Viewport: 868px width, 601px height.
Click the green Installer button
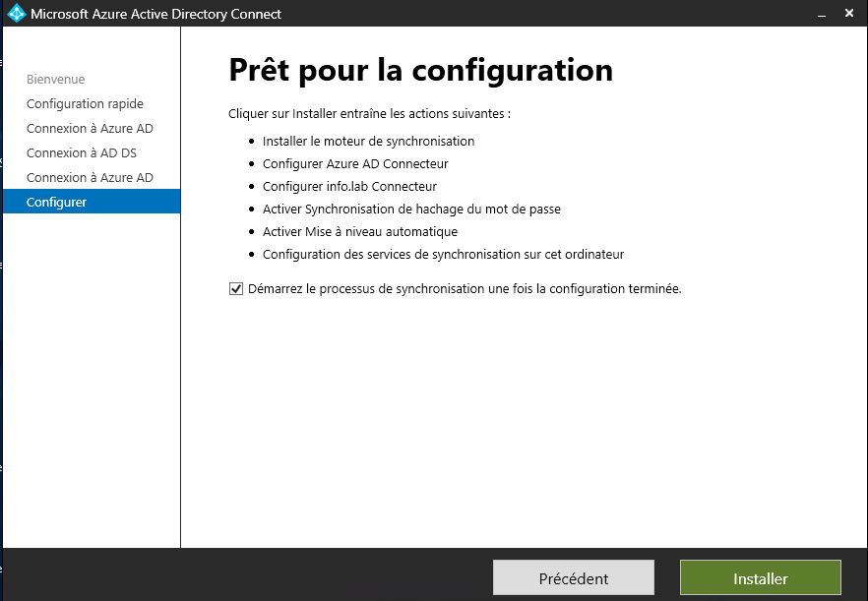click(760, 578)
